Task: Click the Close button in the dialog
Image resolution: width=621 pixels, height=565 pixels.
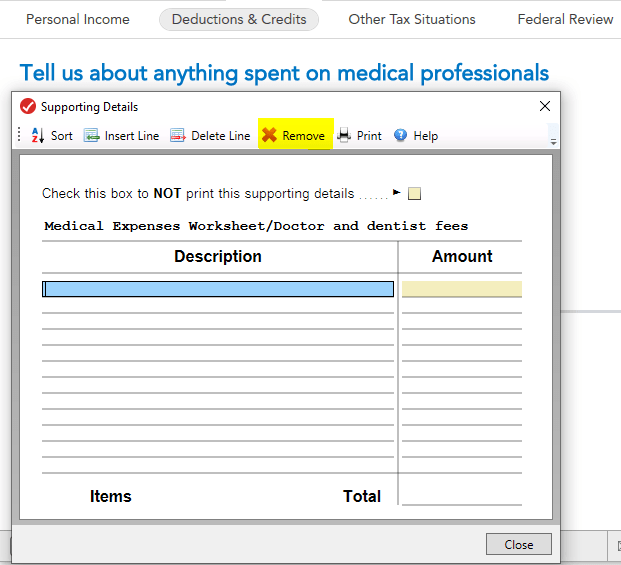Action: pos(519,544)
